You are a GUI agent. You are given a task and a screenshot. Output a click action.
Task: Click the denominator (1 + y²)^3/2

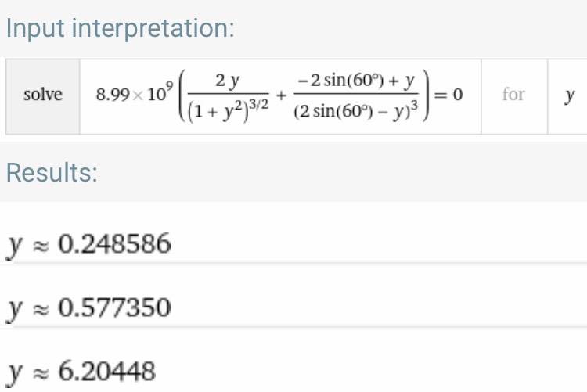pos(222,112)
